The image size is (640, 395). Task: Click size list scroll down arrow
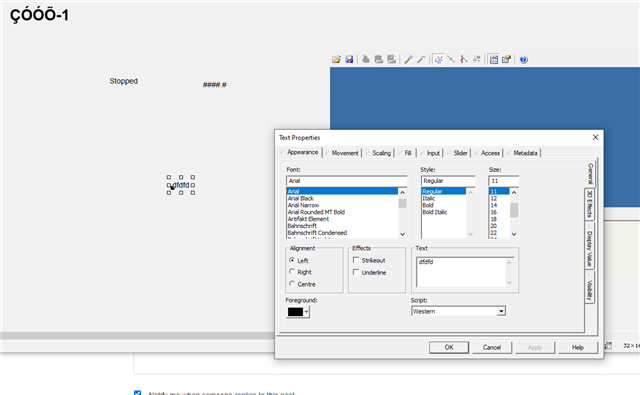[514, 234]
